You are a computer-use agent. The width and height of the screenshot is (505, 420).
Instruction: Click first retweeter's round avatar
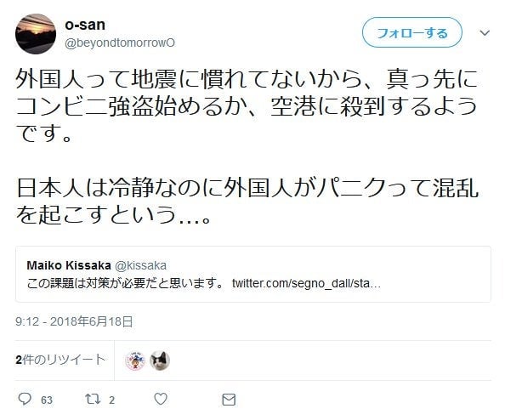click(135, 360)
